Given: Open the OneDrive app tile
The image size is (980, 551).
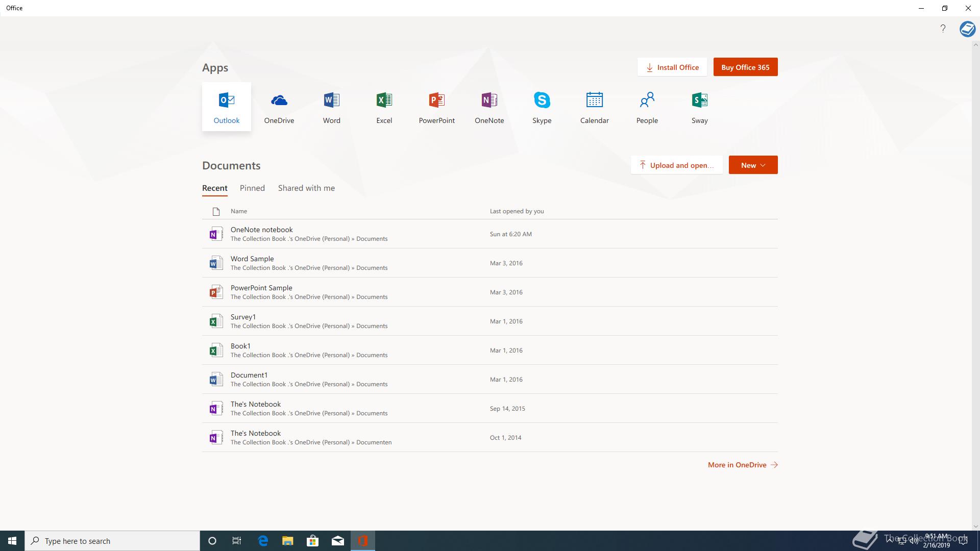Looking at the screenshot, I should 279,107.
